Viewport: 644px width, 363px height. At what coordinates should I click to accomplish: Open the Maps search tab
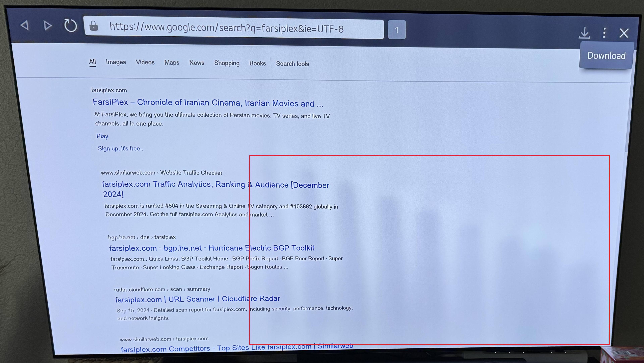tap(172, 63)
